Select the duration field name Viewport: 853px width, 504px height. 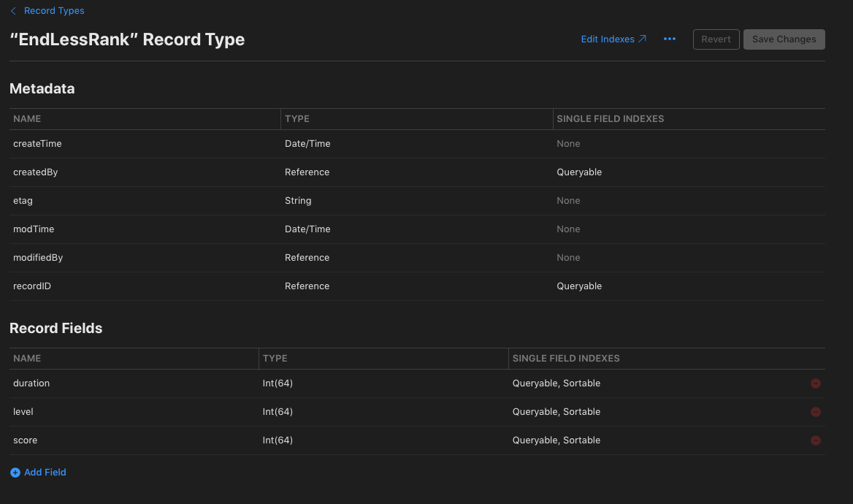click(31, 383)
